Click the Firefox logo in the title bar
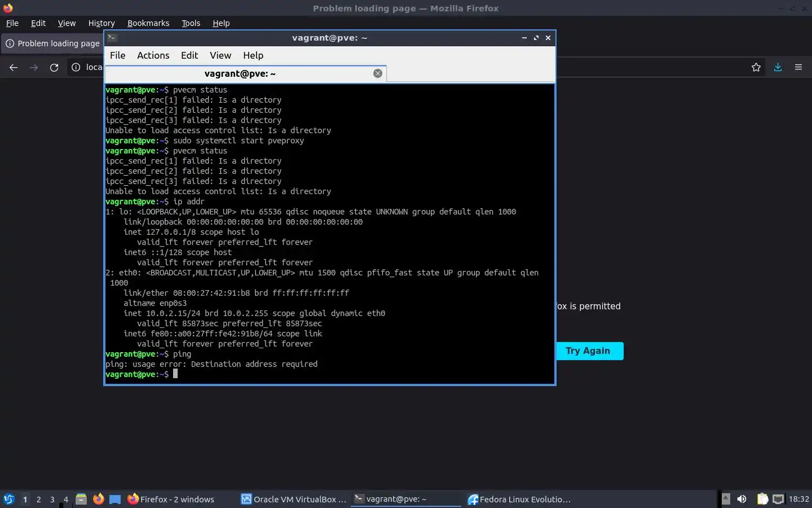 pyautogui.click(x=8, y=8)
